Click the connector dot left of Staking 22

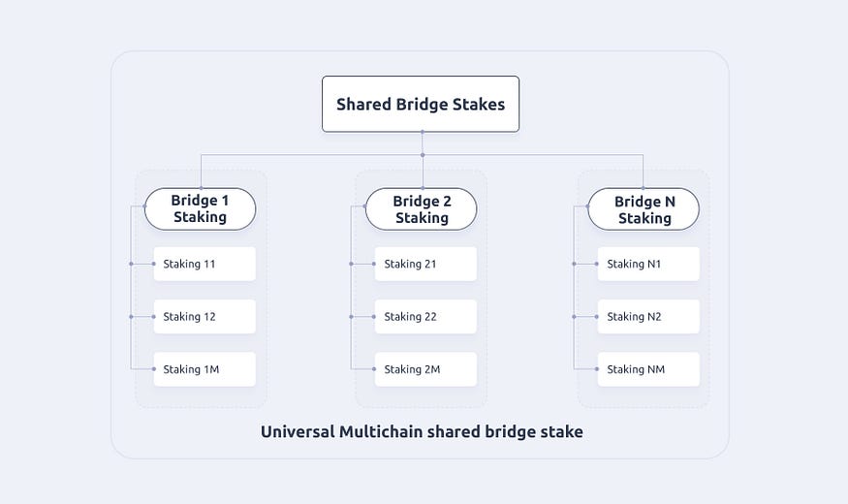tap(375, 317)
